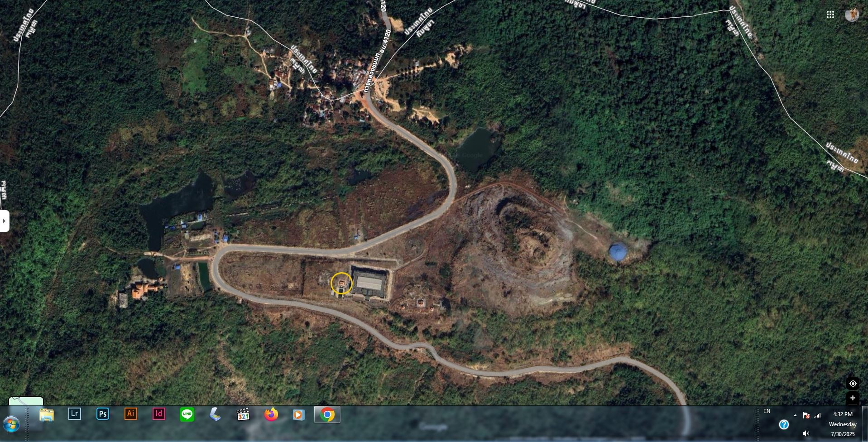Open the Windows Media Player taskbar icon
The width and height of the screenshot is (868, 442).
click(299, 414)
